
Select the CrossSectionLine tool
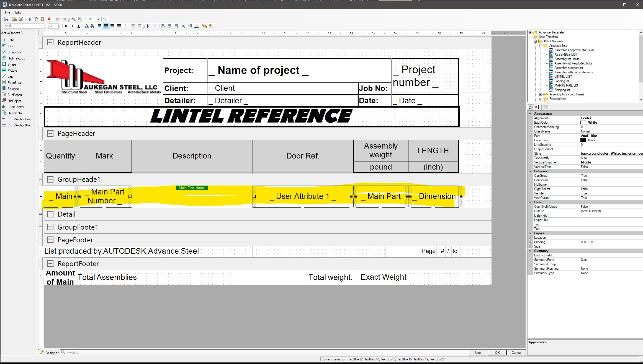pos(18,119)
